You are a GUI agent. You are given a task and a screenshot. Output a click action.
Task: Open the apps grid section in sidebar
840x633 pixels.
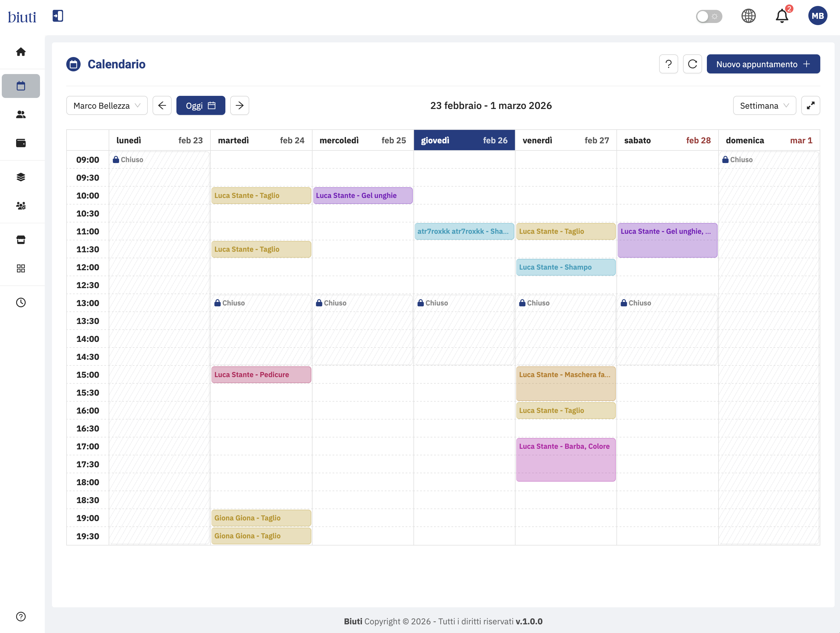[x=21, y=268]
